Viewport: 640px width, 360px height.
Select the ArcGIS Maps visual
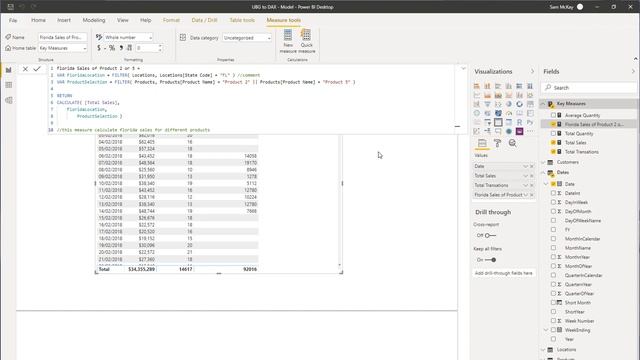509,131
